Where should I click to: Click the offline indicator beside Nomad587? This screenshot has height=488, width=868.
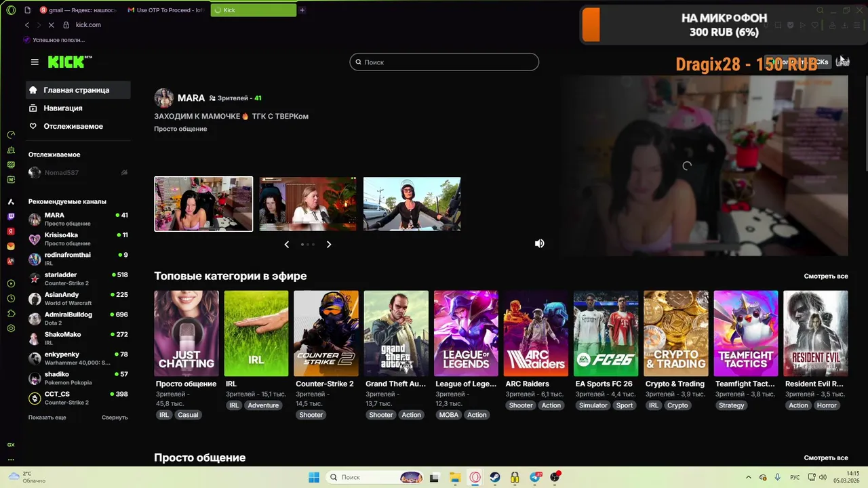124,173
